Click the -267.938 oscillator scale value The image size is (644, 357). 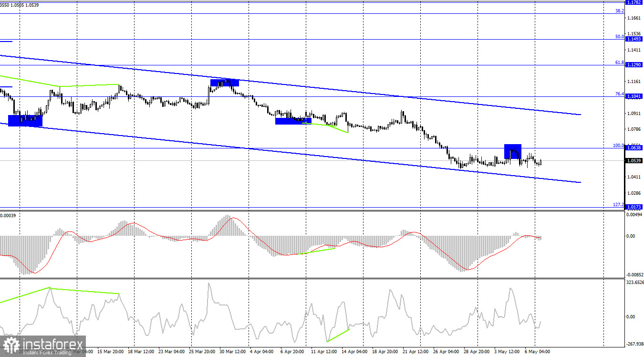click(x=634, y=344)
